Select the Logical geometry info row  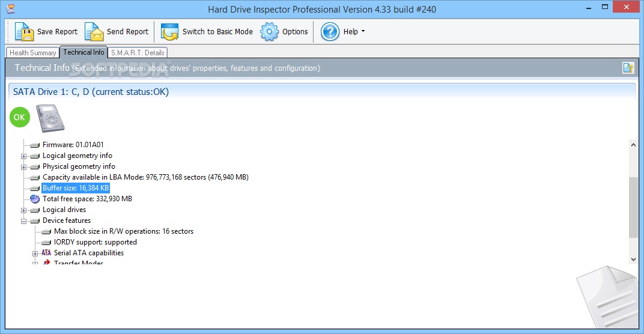pyautogui.click(x=77, y=156)
